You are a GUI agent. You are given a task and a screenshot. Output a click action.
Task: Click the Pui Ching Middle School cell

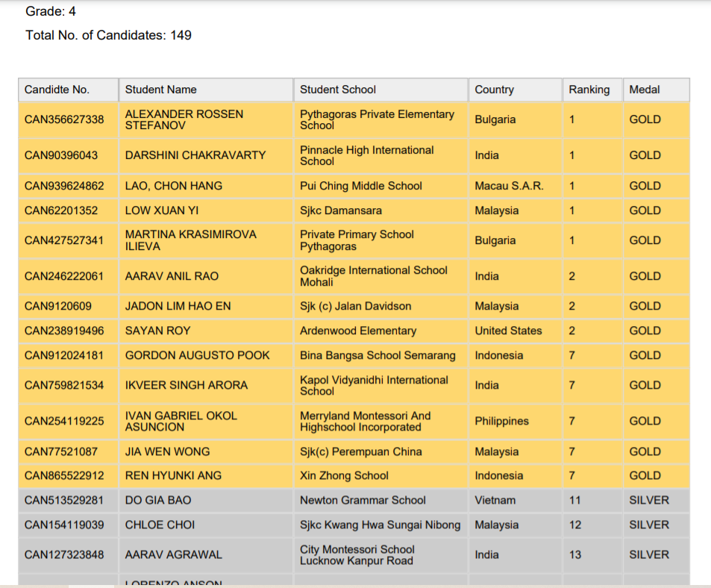click(x=361, y=186)
